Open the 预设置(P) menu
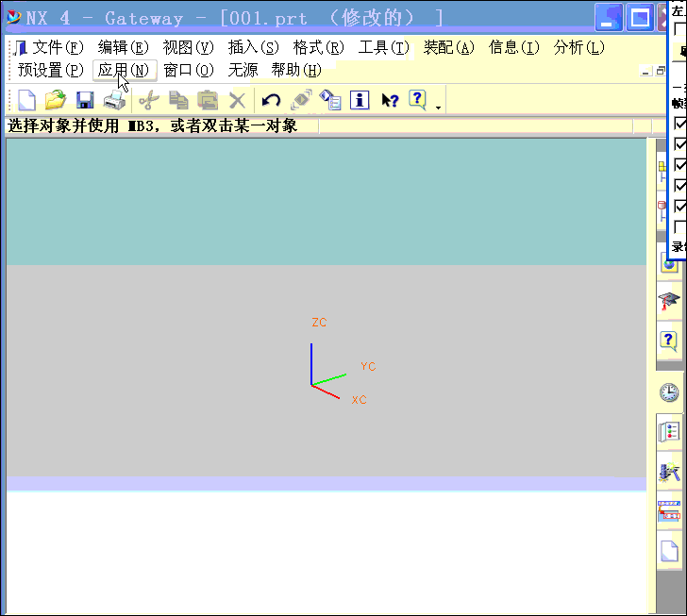 click(50, 70)
